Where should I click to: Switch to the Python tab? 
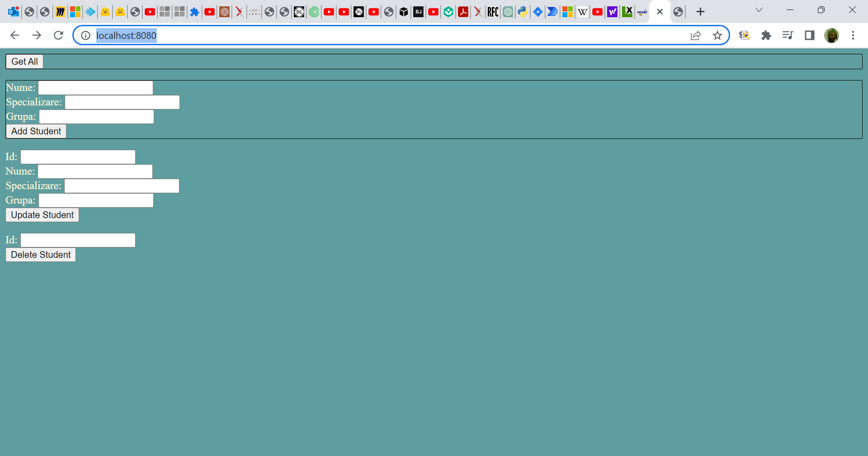click(523, 12)
